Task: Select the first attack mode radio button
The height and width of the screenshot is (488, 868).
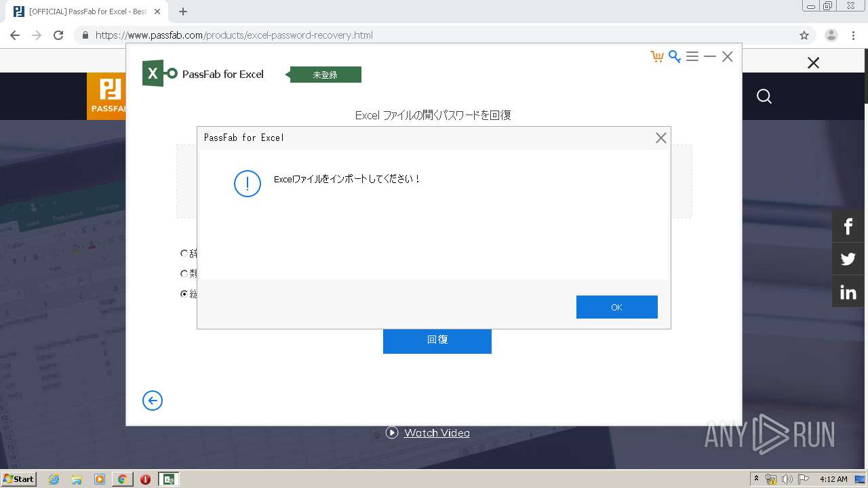Action: [x=184, y=253]
